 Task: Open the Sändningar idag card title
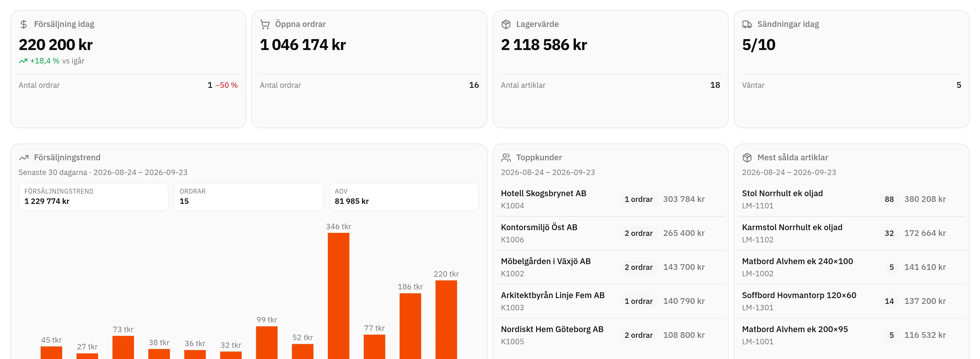pyautogui.click(x=788, y=24)
